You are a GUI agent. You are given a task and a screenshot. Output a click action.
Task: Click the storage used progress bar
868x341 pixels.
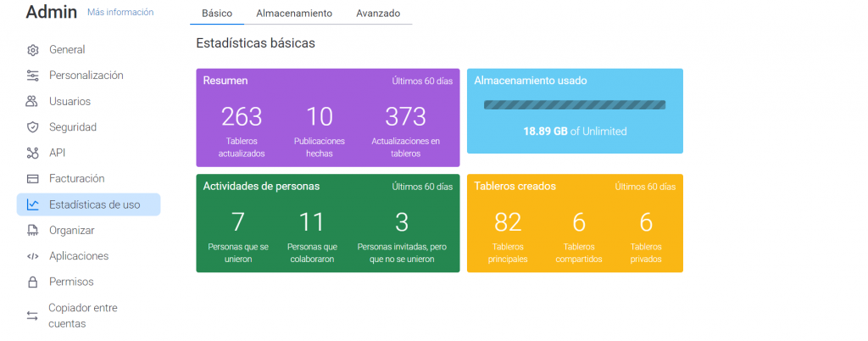tap(574, 105)
